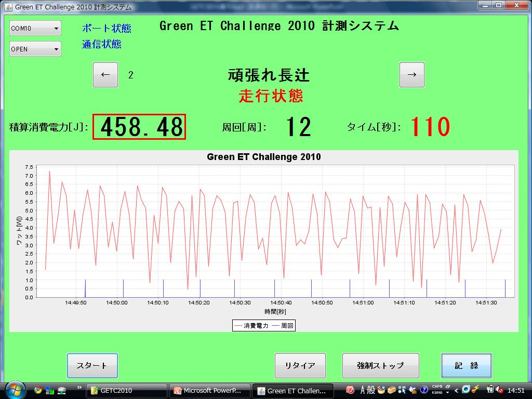The height and width of the screenshot is (399, 532).
Task: Toggle the KANA lock indicator
Action: [x=437, y=393]
